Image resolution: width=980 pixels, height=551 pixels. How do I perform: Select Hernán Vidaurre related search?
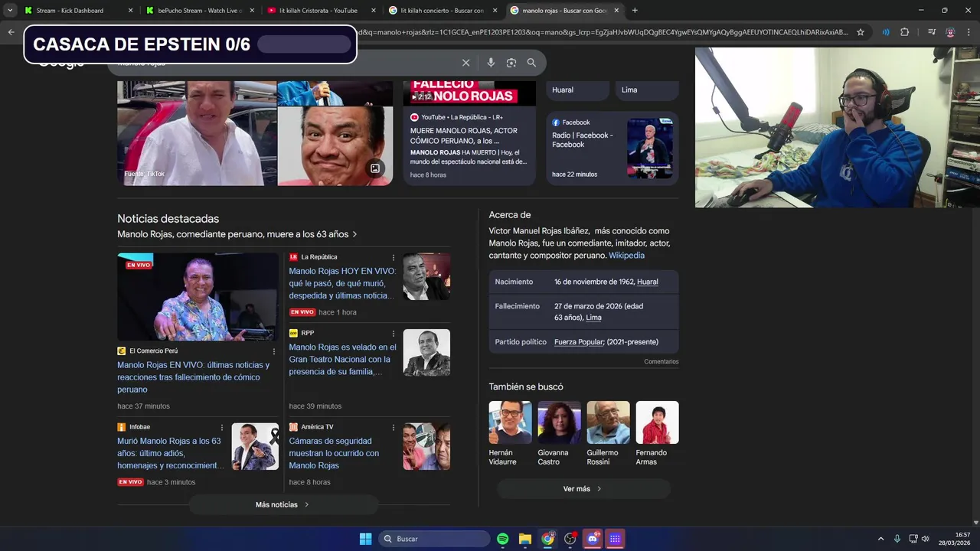click(510, 433)
